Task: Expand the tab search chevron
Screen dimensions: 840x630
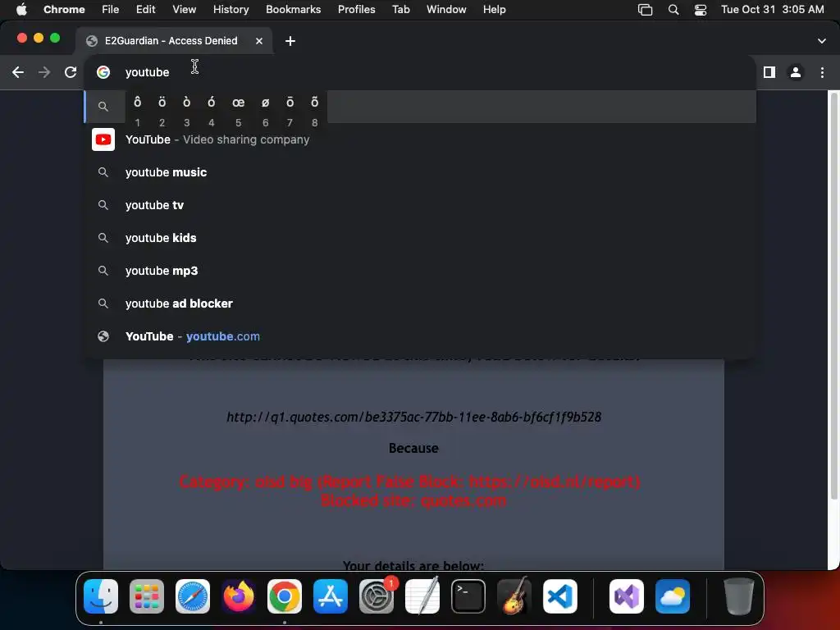Action: (821, 41)
